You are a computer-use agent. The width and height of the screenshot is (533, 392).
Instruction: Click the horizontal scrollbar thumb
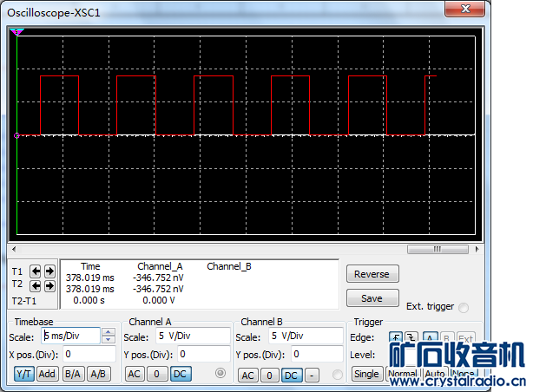tap(438, 249)
